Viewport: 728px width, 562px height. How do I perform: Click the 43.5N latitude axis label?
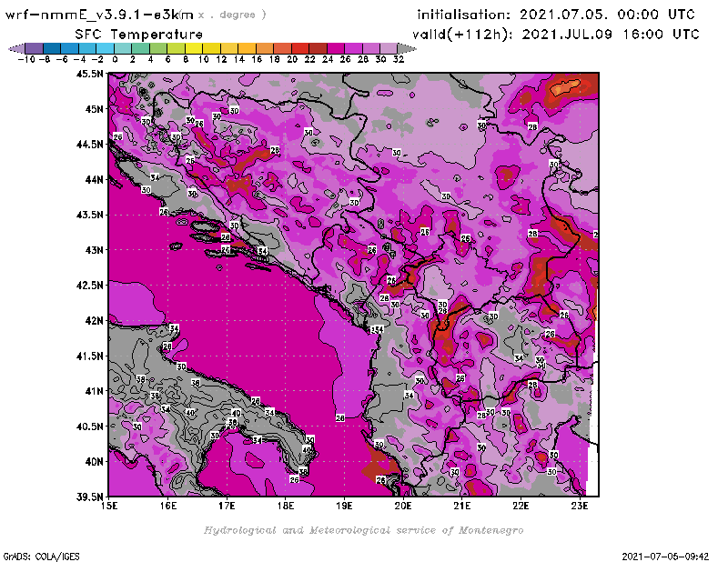pyautogui.click(x=89, y=215)
